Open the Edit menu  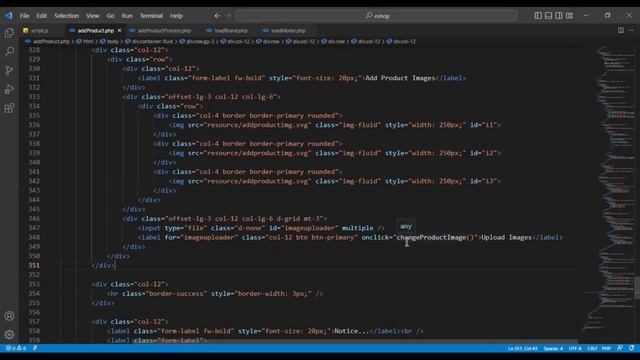pos(42,16)
